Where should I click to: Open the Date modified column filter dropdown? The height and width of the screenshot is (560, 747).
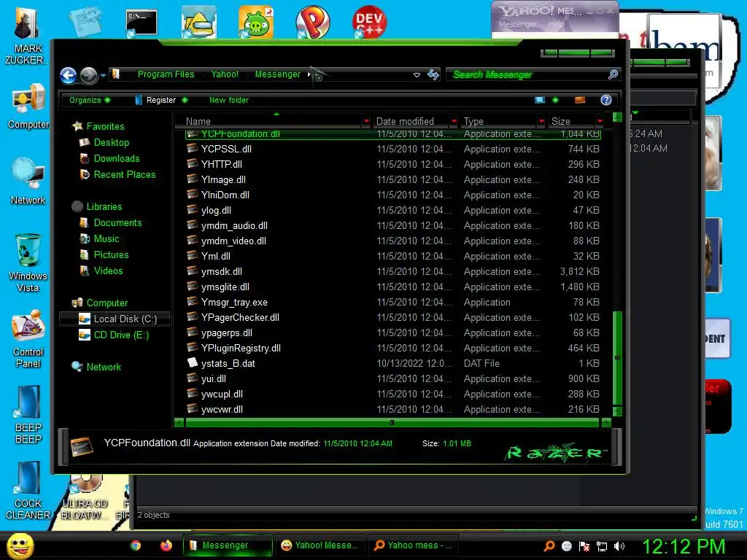[454, 122]
